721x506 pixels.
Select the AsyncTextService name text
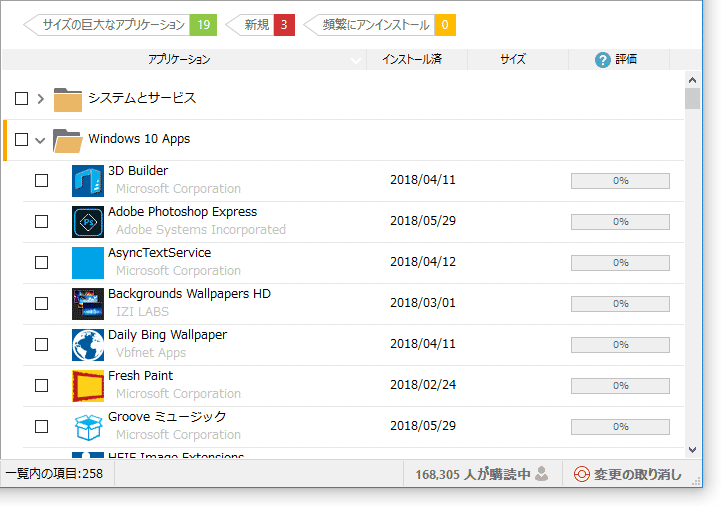click(x=160, y=253)
